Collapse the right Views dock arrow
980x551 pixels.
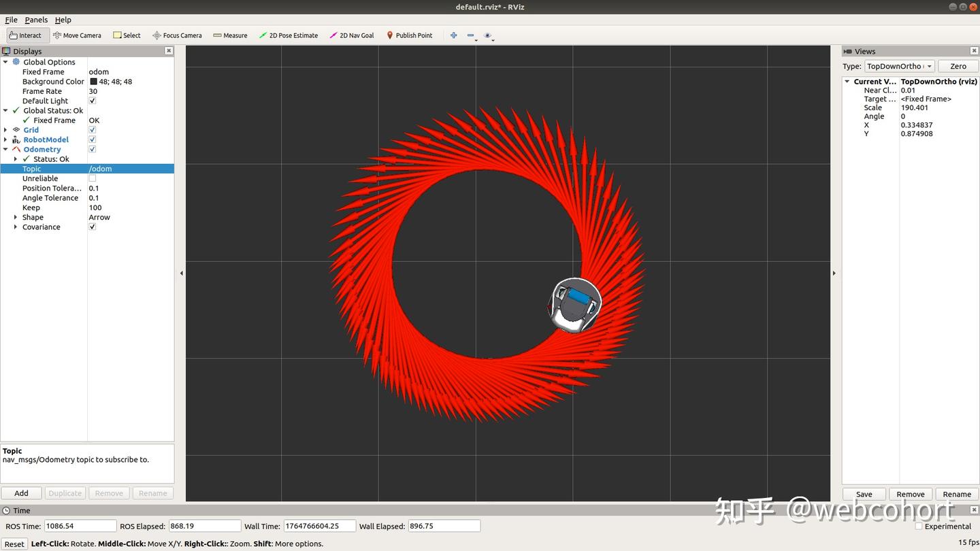834,273
